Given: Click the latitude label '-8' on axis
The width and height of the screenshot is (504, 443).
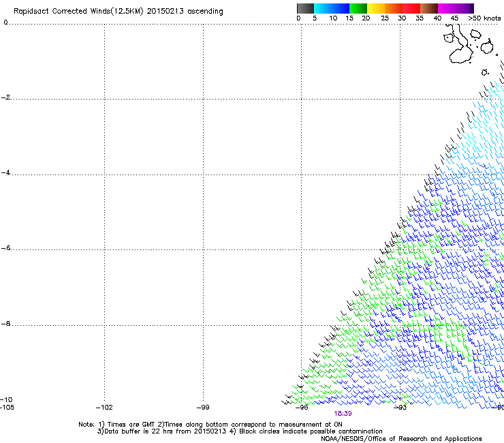Looking at the screenshot, I should [x=5, y=323].
